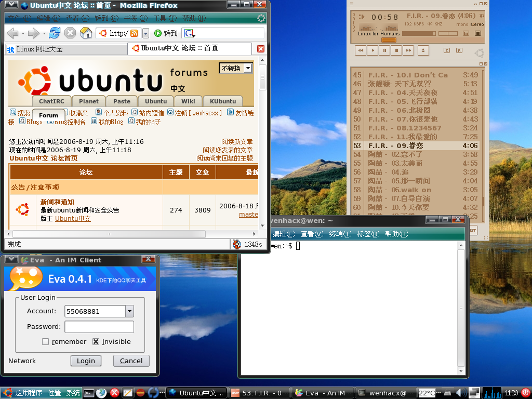
Task: Launch terminal icon in bottom panel
Action: (x=89, y=393)
